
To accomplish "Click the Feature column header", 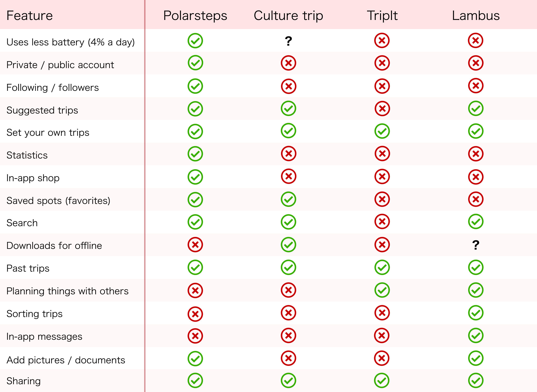I will point(30,15).
